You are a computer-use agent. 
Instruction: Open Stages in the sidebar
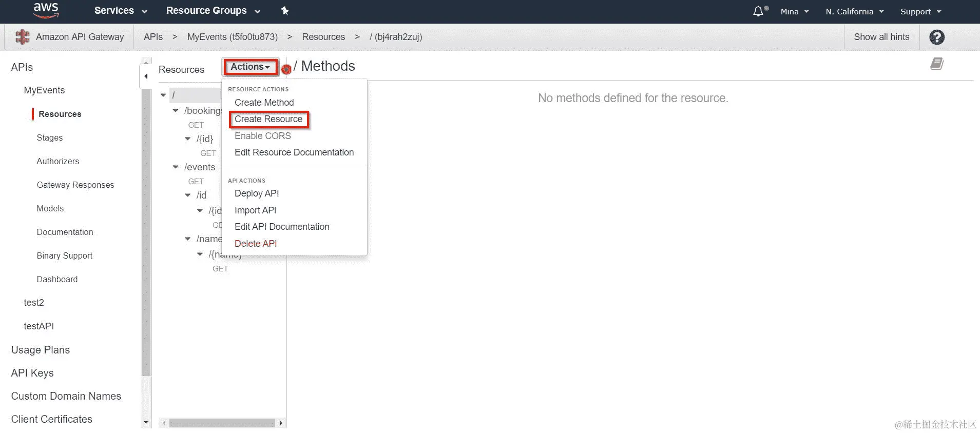(50, 137)
